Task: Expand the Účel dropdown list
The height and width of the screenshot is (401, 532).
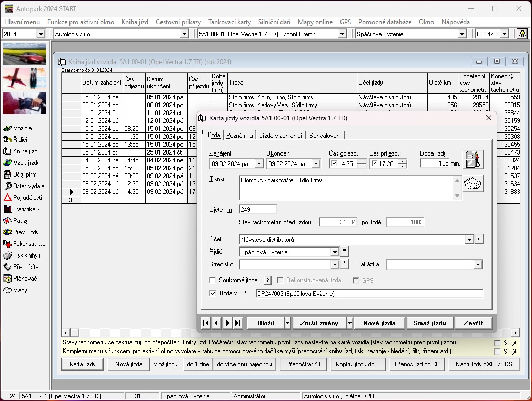Action: click(x=469, y=240)
